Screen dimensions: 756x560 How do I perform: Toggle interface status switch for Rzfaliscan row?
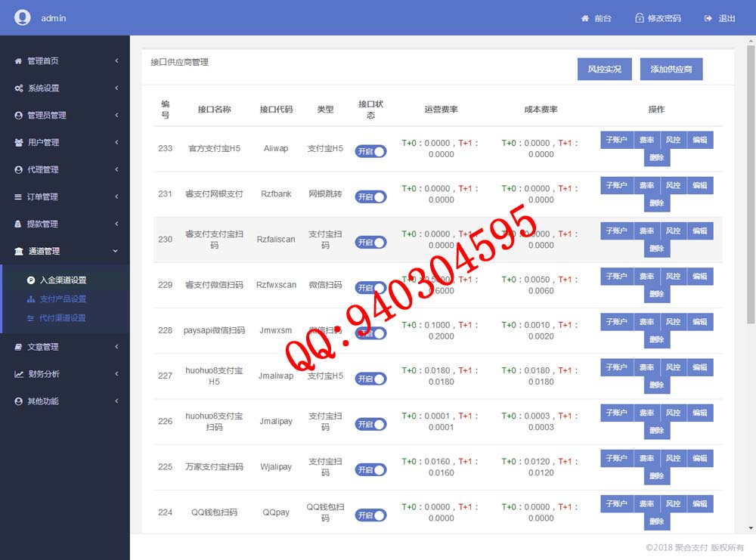tap(370, 243)
